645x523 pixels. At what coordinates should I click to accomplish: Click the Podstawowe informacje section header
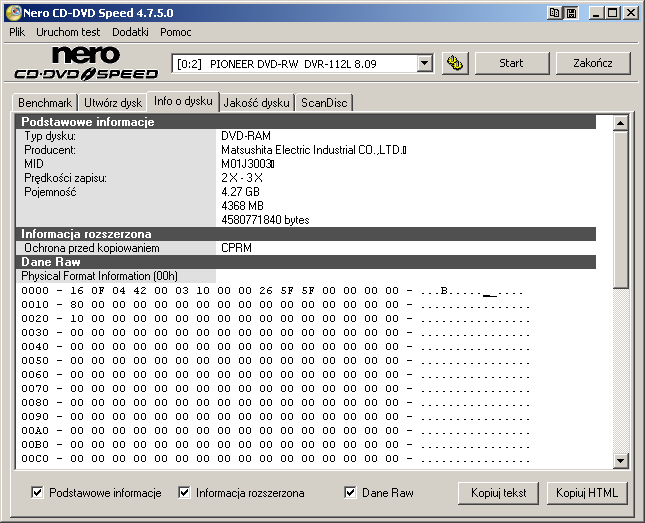click(x=306, y=122)
